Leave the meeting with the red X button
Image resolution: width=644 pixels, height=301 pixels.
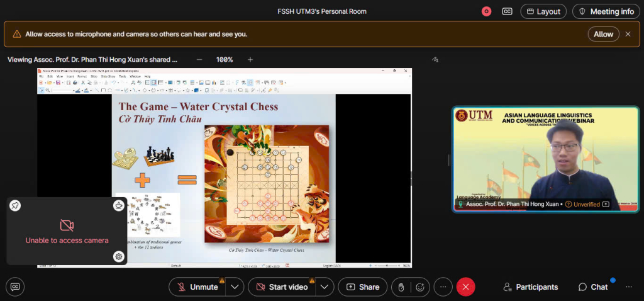[466, 287]
